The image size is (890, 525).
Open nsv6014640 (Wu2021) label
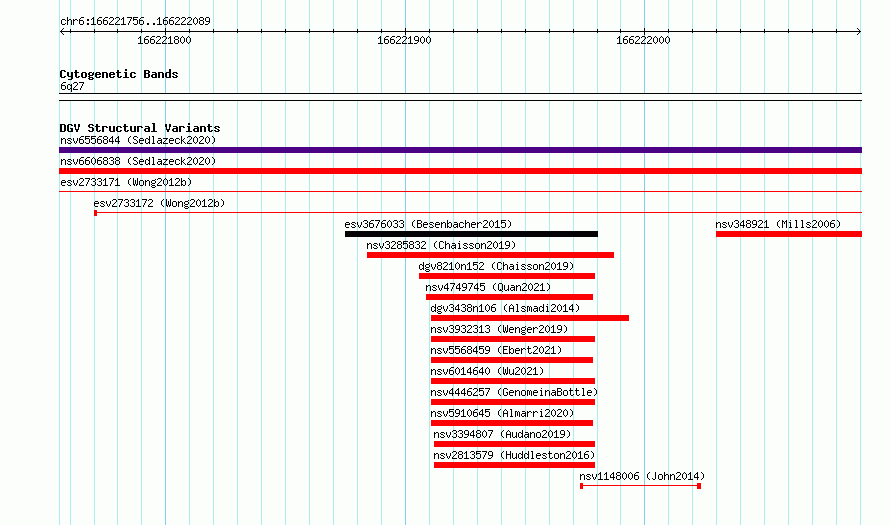(487, 371)
